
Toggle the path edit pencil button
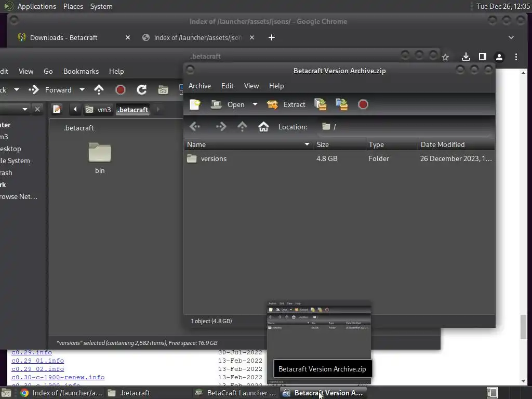point(57,109)
